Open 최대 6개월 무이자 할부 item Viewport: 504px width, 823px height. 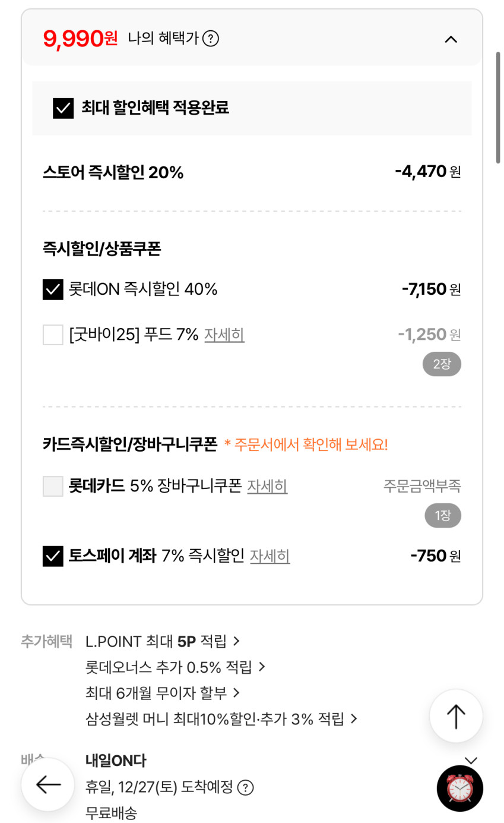click(x=162, y=693)
